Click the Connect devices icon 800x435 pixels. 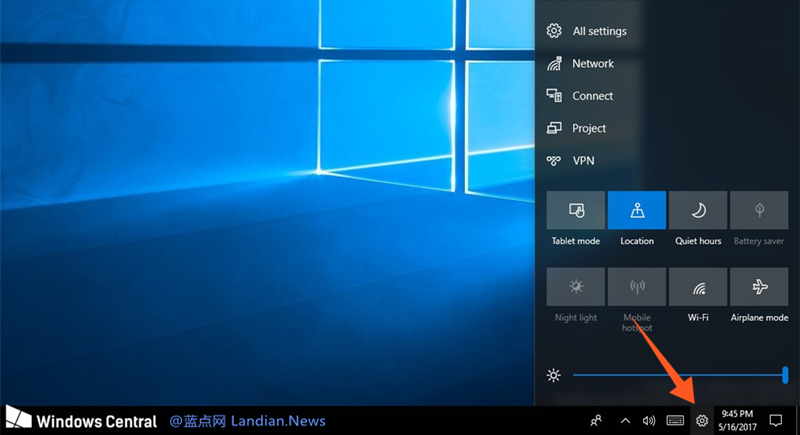coord(554,95)
